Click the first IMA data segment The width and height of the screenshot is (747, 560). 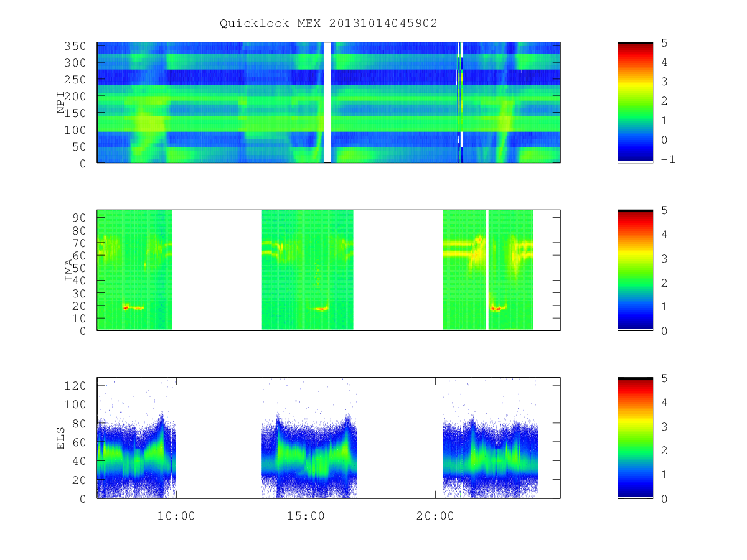[134, 269]
